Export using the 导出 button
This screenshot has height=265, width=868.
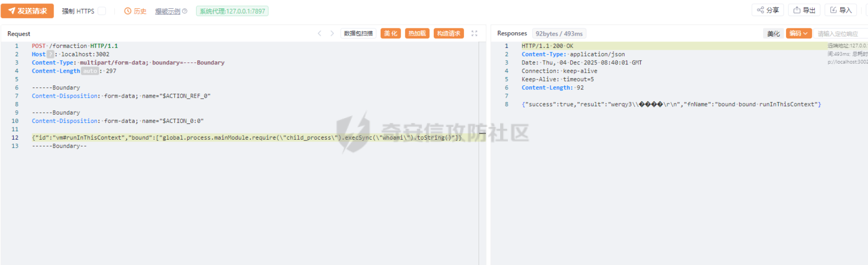pos(805,10)
